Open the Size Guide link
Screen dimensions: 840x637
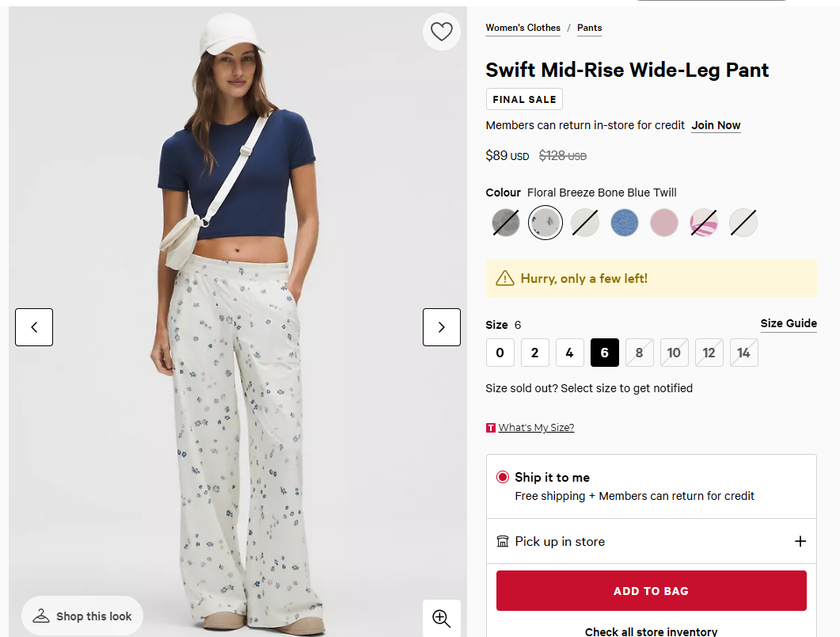point(789,323)
